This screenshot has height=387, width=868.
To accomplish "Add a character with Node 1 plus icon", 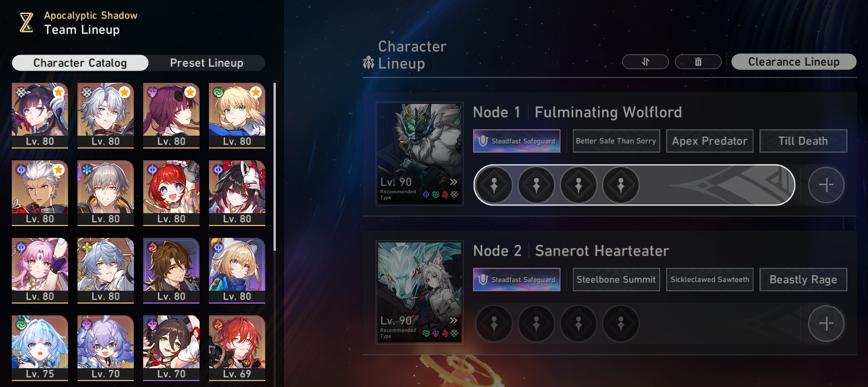I will click(x=826, y=185).
